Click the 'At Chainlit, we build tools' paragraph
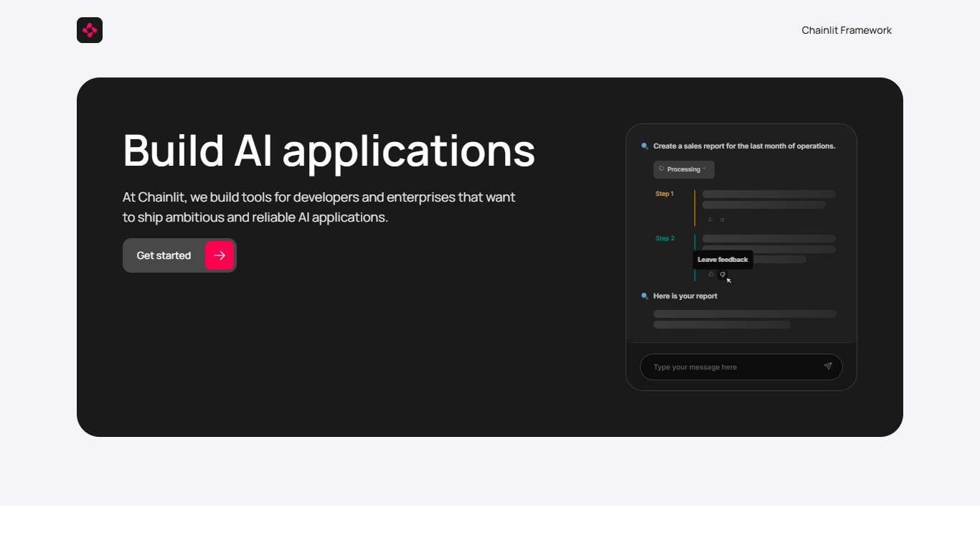The width and height of the screenshot is (980, 551). (x=319, y=207)
